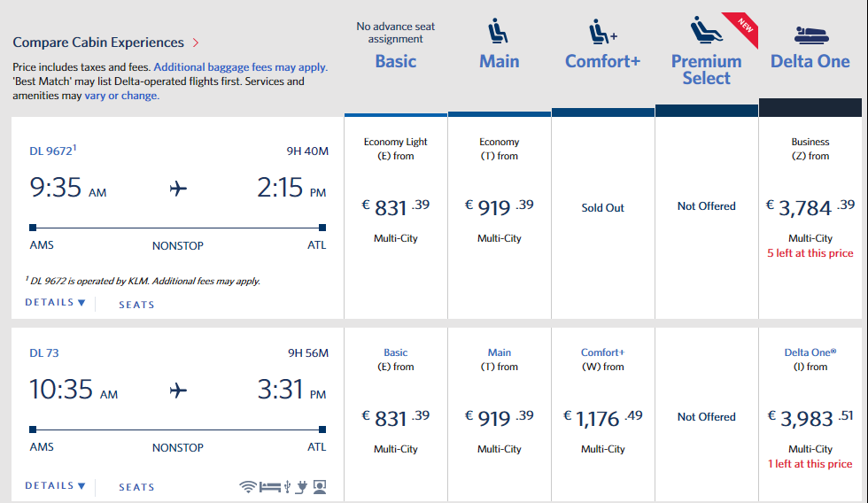Viewport: 868px width, 503px height.
Task: Click the Premium Select recliner seat icon
Action: 706,33
